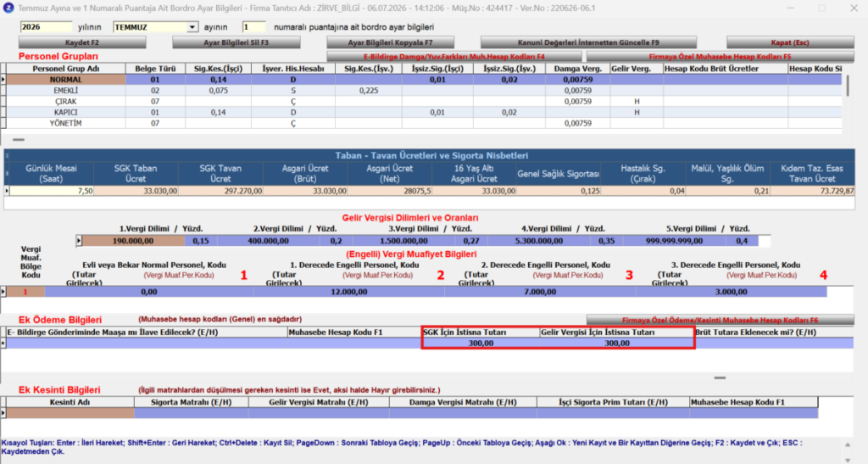The image size is (868, 464).
Task: Open Firmaya Özel Muhasebe Hesap Kodları F5
Action: 720,57
